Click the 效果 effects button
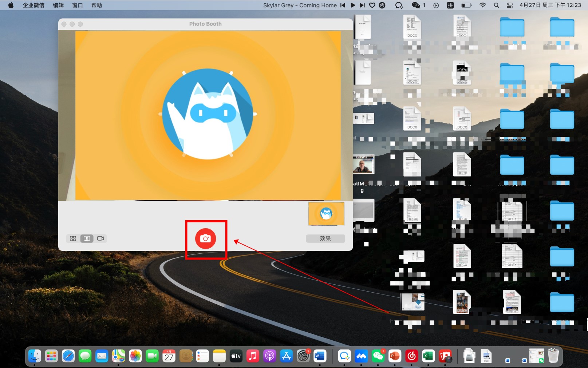This screenshot has width=588, height=368. click(325, 238)
